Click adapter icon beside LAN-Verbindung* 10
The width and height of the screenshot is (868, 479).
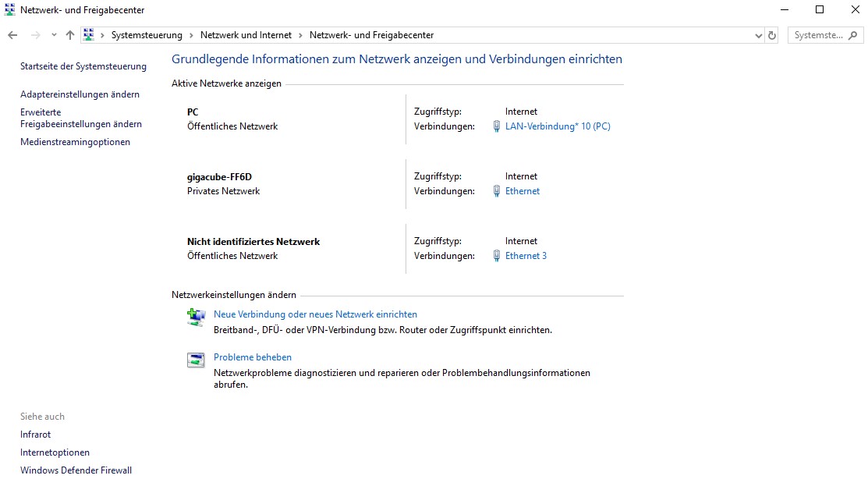click(497, 126)
